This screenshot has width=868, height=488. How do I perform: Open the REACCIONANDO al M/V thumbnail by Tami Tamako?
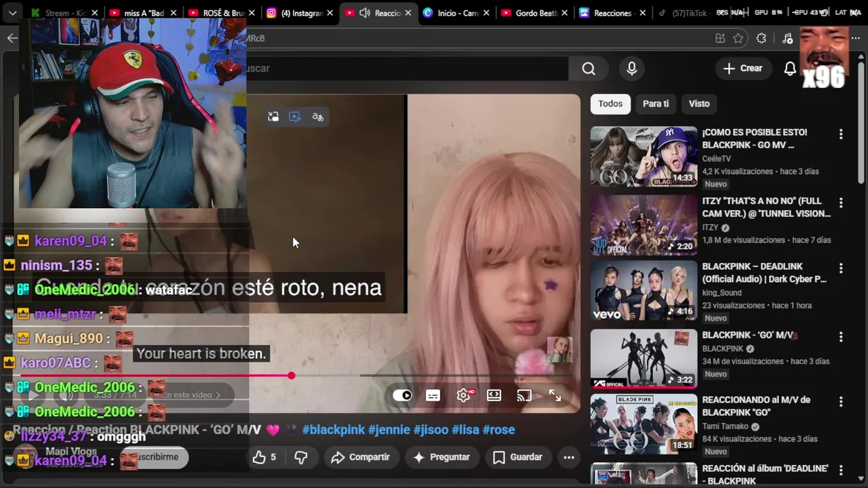click(644, 424)
